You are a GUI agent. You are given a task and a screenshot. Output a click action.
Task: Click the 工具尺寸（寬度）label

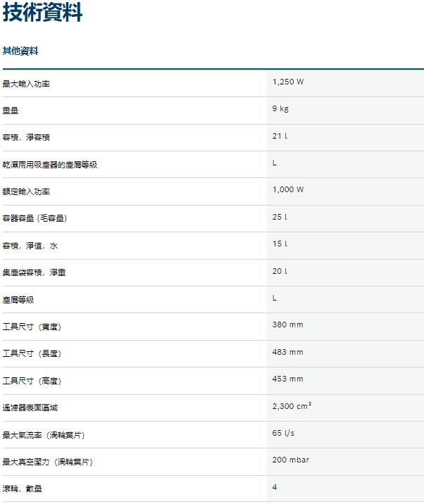click(32, 327)
